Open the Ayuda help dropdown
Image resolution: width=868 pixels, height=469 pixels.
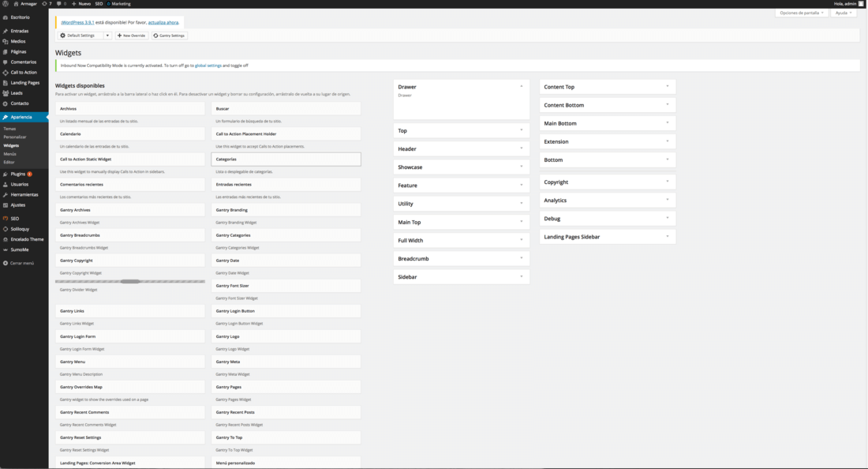click(844, 13)
